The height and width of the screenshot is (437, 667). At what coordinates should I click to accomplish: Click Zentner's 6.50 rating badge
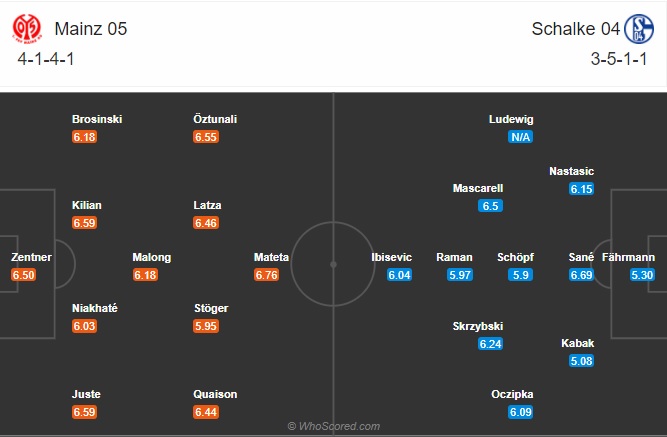(x=23, y=275)
